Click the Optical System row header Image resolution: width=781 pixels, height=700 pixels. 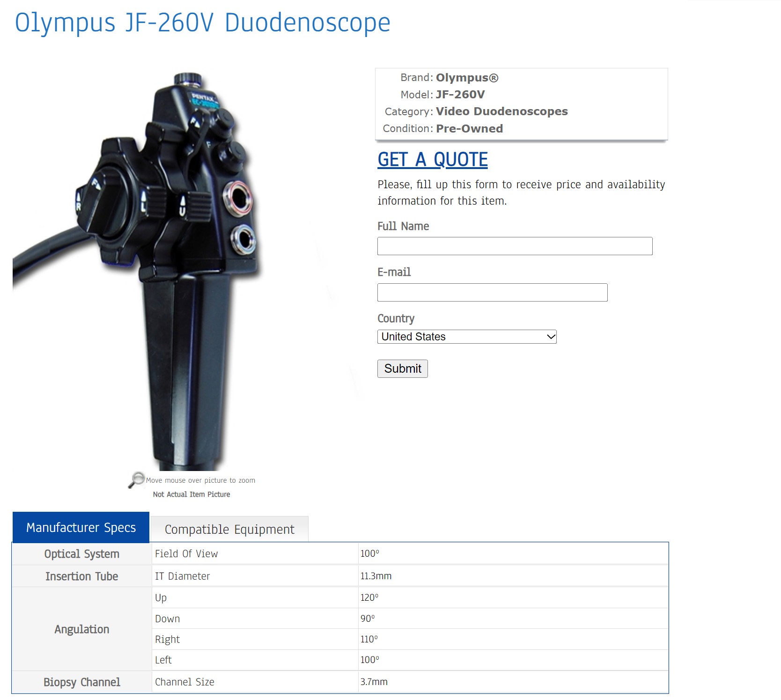(82, 554)
